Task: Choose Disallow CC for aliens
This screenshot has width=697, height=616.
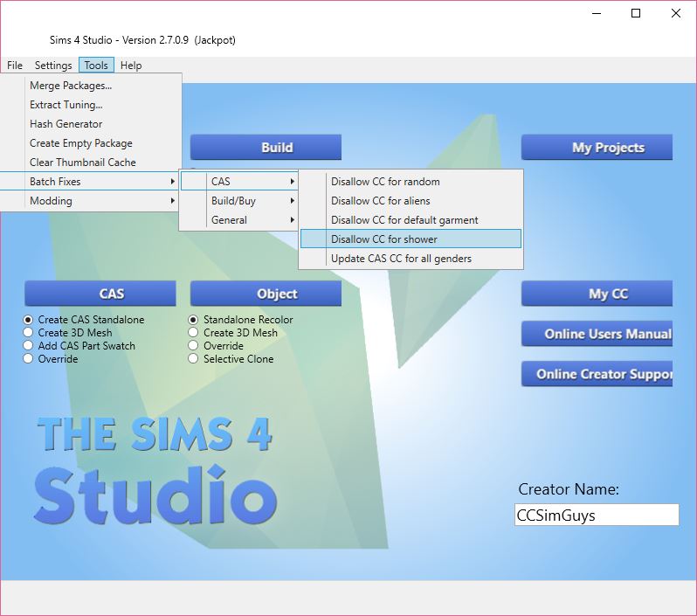Action: pos(411,201)
